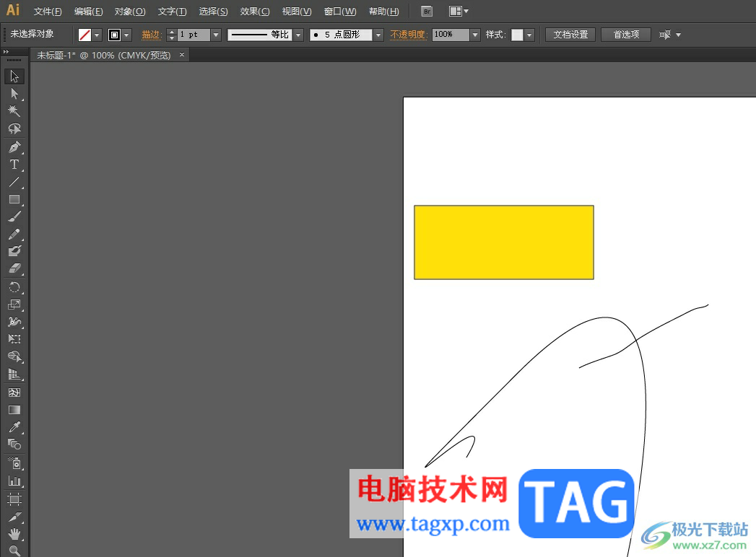
Task: Open the 文字(T) menu
Action: [x=172, y=12]
